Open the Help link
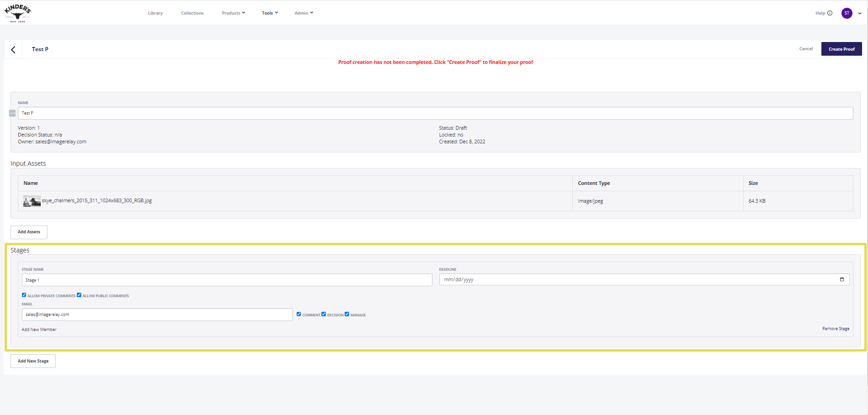The height and width of the screenshot is (415, 868). 820,13
